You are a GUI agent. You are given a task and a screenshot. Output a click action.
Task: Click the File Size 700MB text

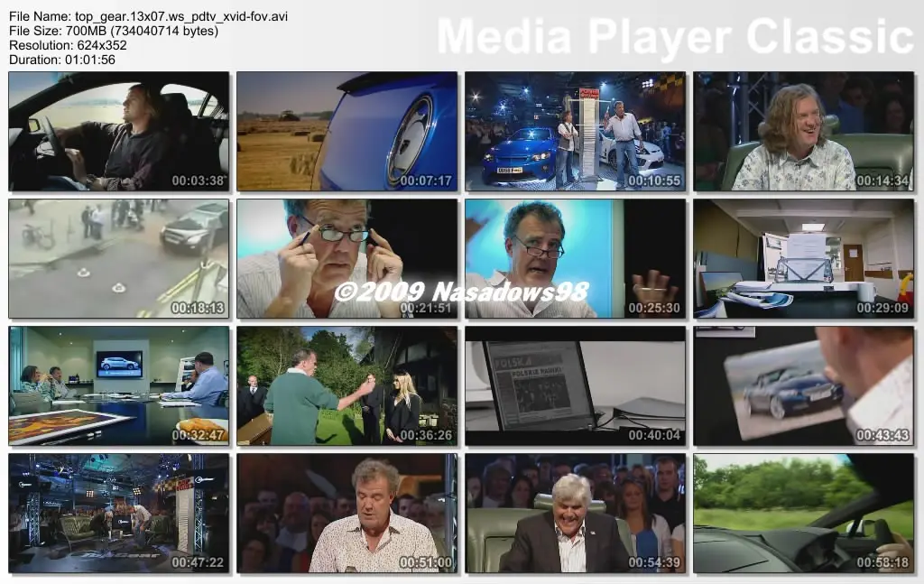click(114, 31)
